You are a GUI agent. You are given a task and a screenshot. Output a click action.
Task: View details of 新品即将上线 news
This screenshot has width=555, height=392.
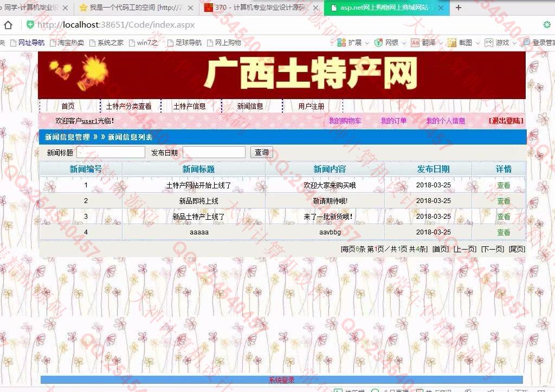504,201
